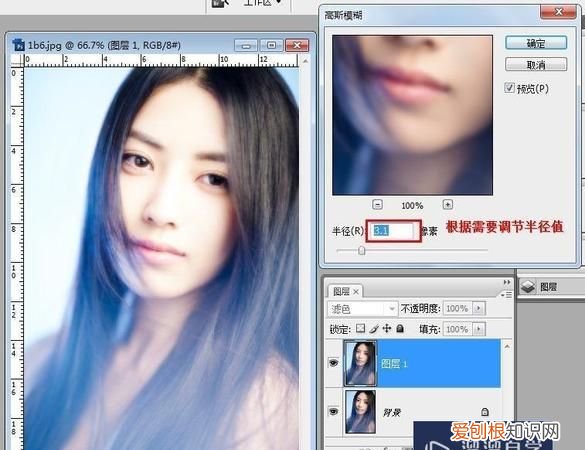Click the 图层 stacked-layers icon in the dock

528,287
